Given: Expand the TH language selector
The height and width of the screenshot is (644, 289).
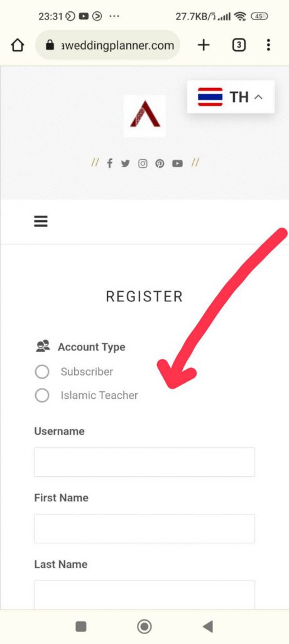Looking at the screenshot, I should pos(231,97).
